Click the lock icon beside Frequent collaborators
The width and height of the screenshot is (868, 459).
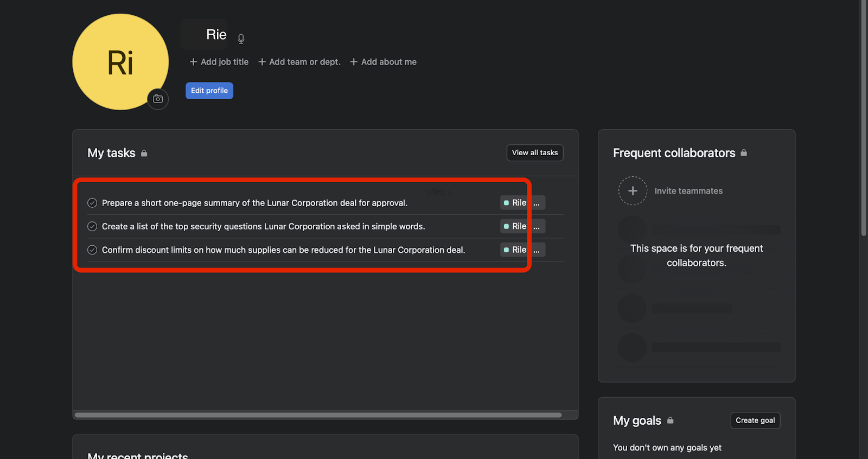pos(744,153)
